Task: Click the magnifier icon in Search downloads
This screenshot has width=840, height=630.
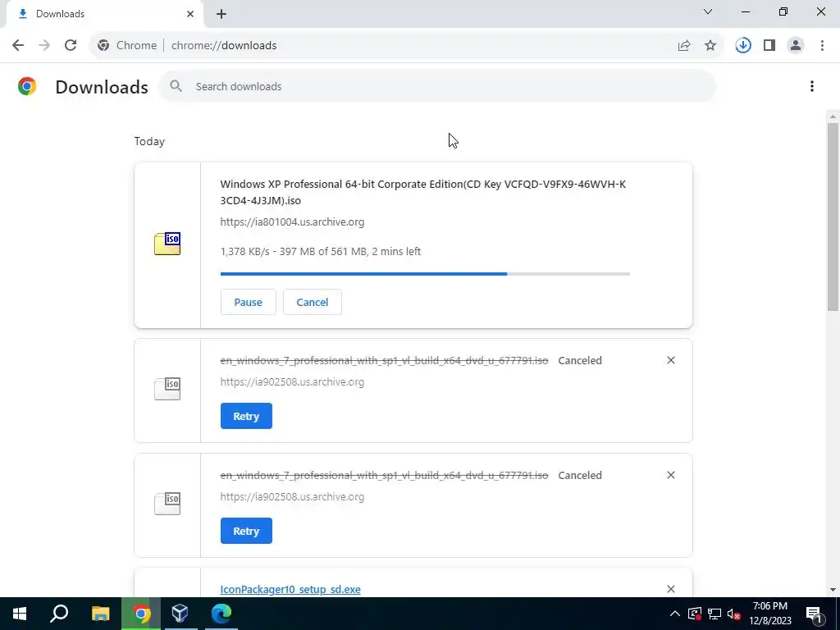Action: tap(176, 86)
